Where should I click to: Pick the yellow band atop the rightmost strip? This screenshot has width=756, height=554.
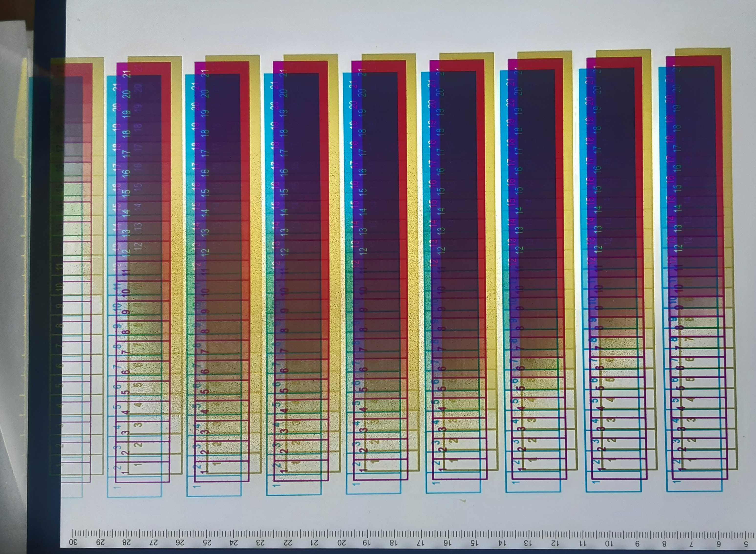click(702, 52)
